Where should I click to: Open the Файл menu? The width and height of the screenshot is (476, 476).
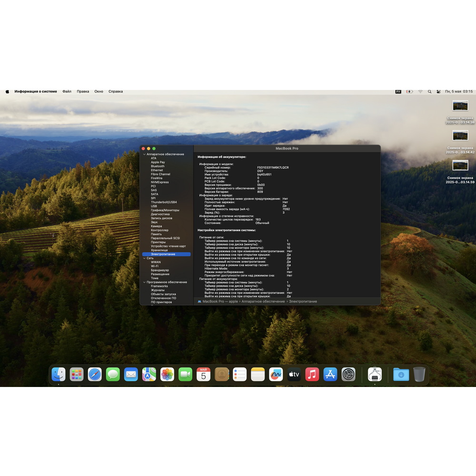[67, 91]
